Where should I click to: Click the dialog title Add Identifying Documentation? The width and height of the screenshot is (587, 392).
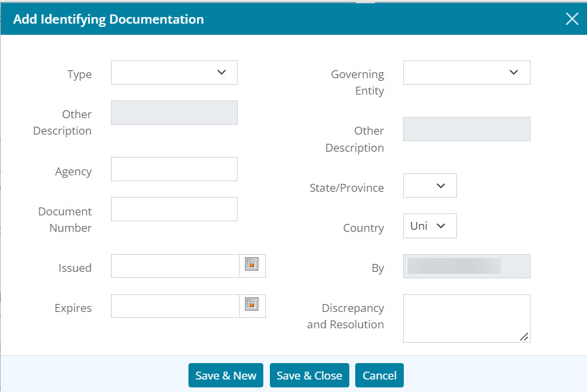coord(108,19)
